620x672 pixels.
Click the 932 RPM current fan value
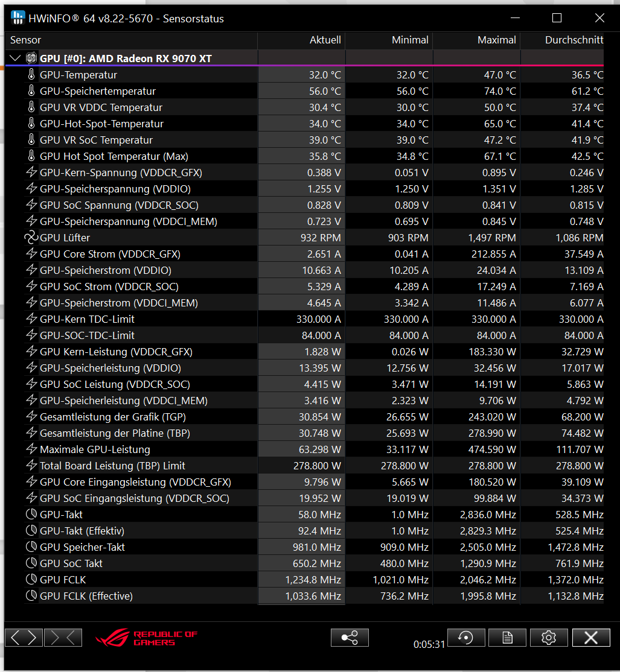pyautogui.click(x=321, y=238)
